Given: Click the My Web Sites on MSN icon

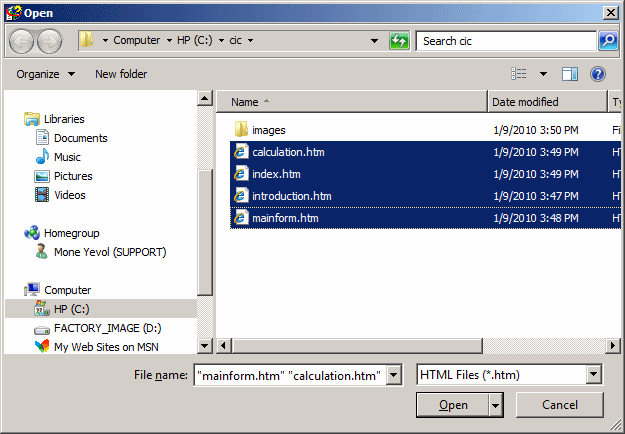Looking at the screenshot, I should pyautogui.click(x=42, y=346).
